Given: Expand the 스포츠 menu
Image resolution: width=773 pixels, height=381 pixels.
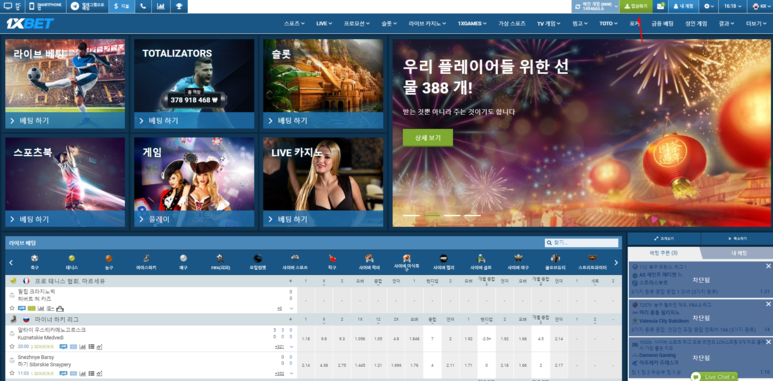Looking at the screenshot, I should (294, 23).
